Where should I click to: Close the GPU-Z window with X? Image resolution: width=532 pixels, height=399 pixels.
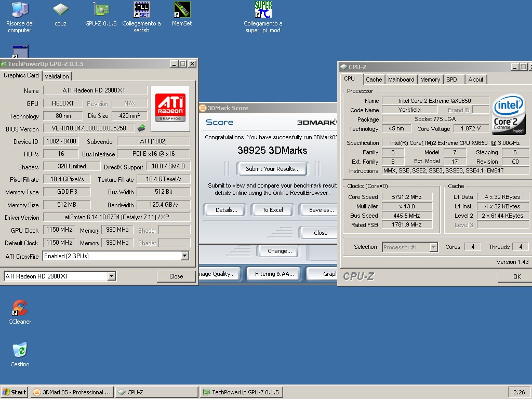click(192, 64)
